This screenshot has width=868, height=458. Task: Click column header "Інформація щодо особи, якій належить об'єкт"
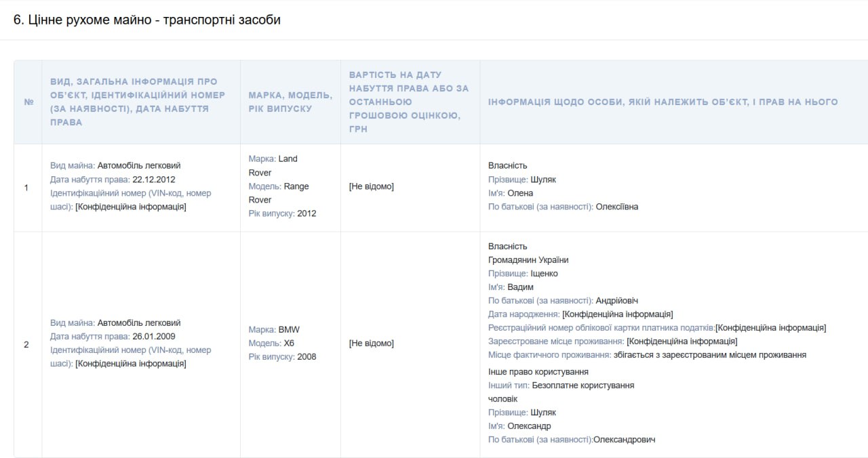click(663, 102)
